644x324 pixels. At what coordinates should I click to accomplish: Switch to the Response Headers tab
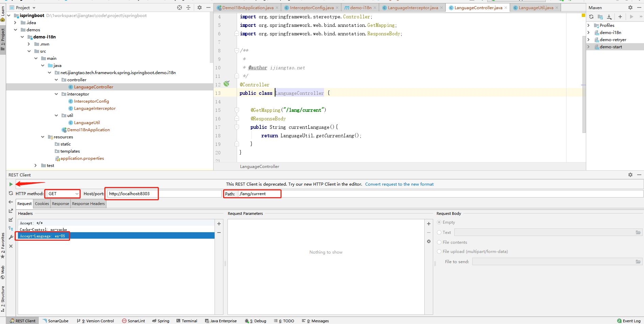(88, 204)
